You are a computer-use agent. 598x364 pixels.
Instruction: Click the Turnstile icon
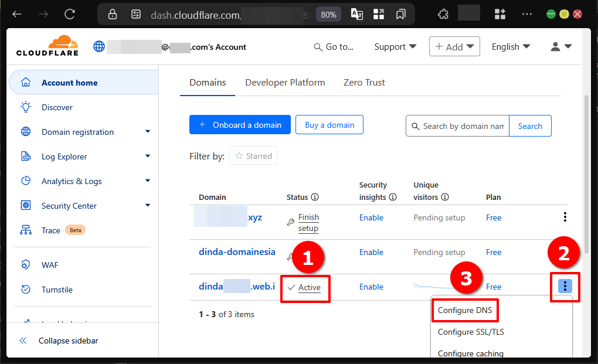(x=26, y=290)
